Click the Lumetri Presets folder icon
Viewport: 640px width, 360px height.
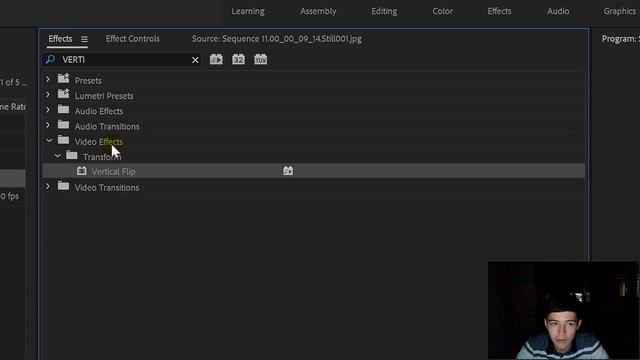click(x=63, y=93)
